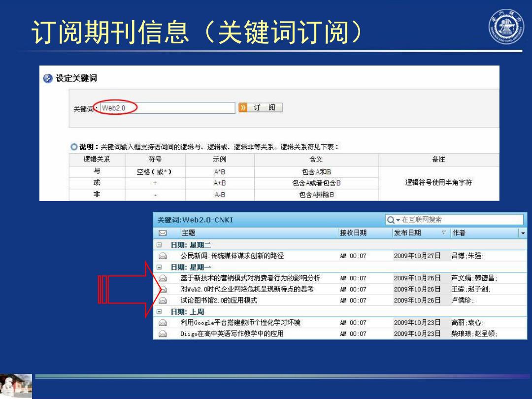Click envelope icon for Diigo article
The image size is (532, 399).
[163, 334]
